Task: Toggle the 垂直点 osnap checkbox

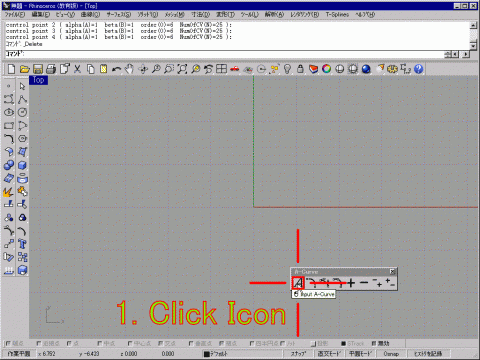Action: (191, 343)
